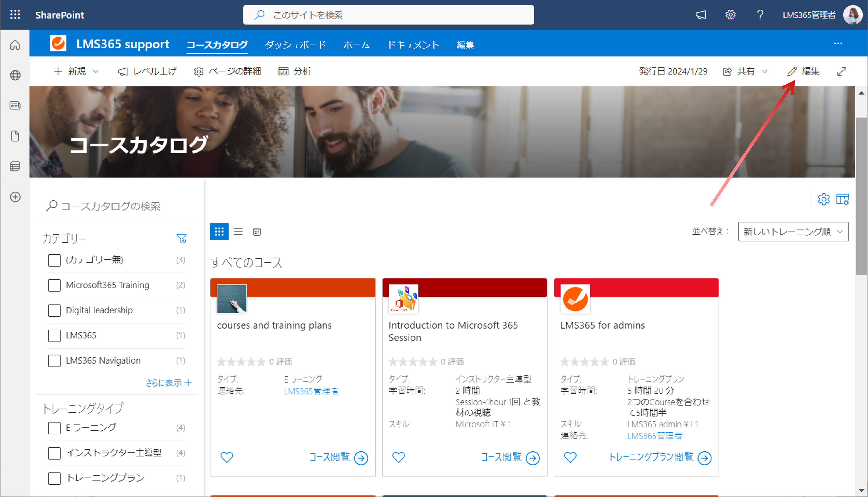Click the LMS365 support site logo

pyautogui.click(x=58, y=43)
